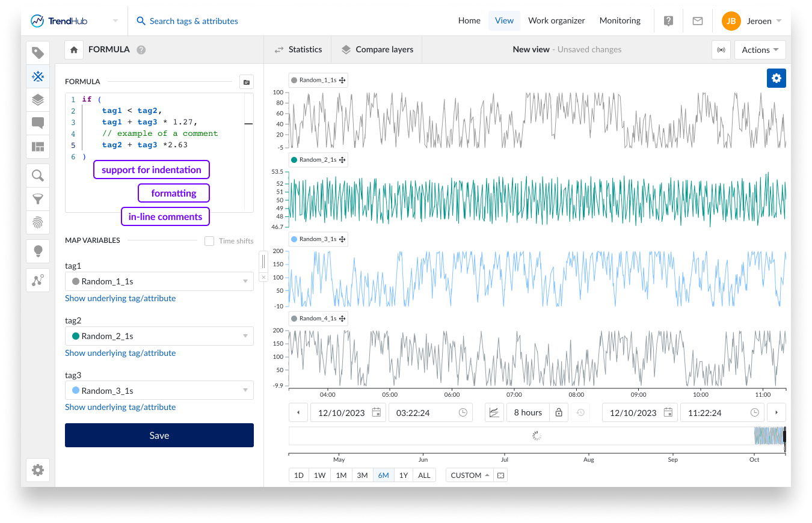Click the formula home button
This screenshot has height=523, width=812.
[74, 50]
